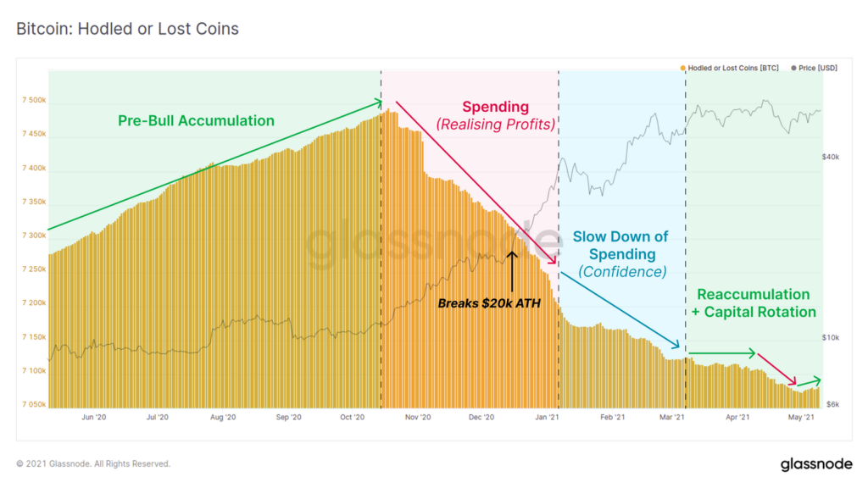Click the $40k price axis label
Screen dimensions: 868x488
831,157
